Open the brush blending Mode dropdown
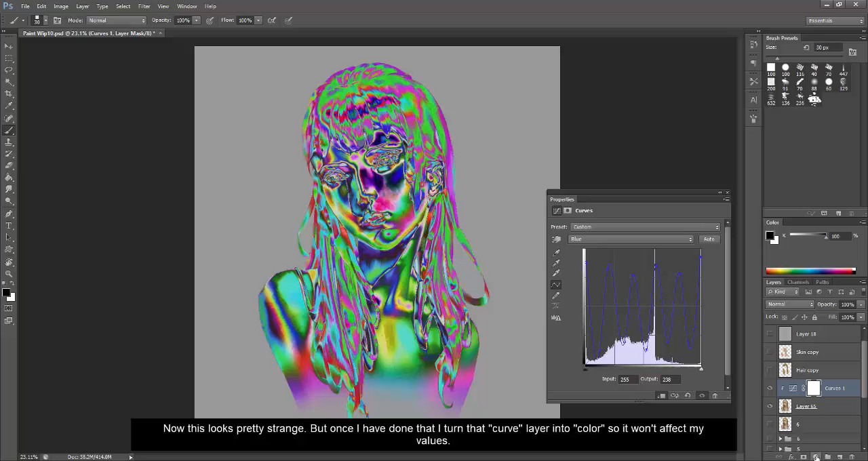 tap(117, 20)
